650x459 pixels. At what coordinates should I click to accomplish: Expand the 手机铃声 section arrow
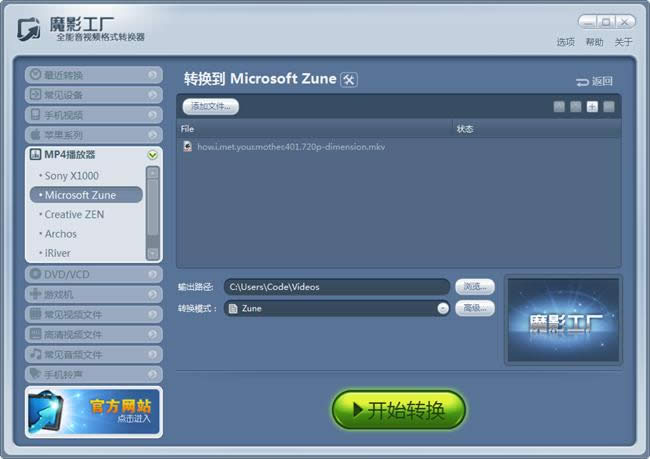(x=153, y=374)
